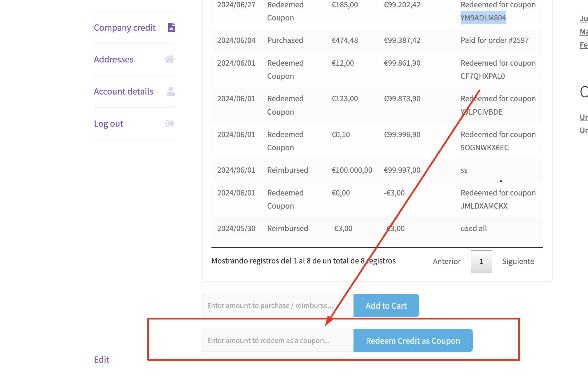Select pagination page 1
Viewport: 588px width, 374px height.
tap(481, 261)
